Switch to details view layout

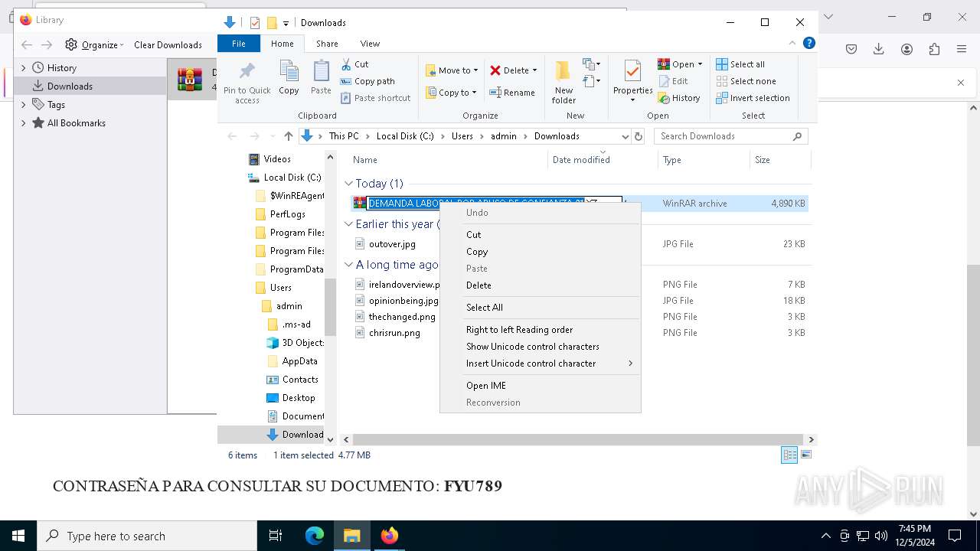pos(789,455)
